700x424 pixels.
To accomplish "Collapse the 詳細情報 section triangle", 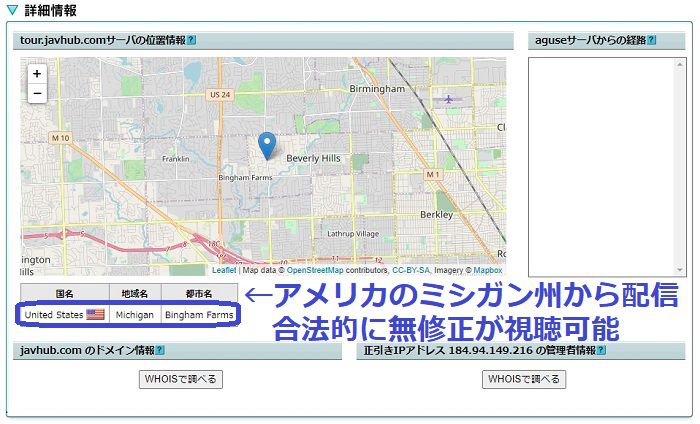I will point(12,10).
